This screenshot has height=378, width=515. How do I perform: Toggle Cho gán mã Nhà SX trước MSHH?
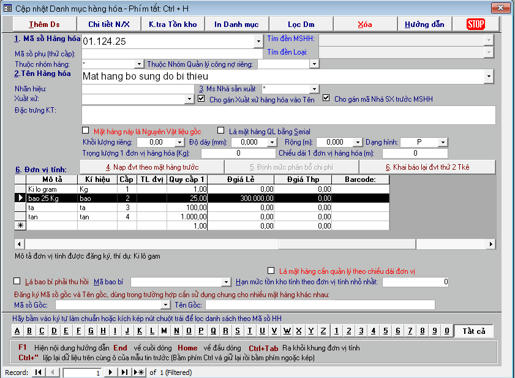point(326,98)
